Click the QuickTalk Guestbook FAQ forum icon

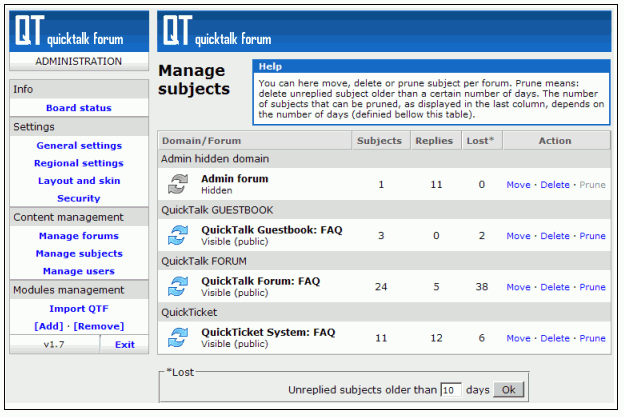[x=177, y=235]
